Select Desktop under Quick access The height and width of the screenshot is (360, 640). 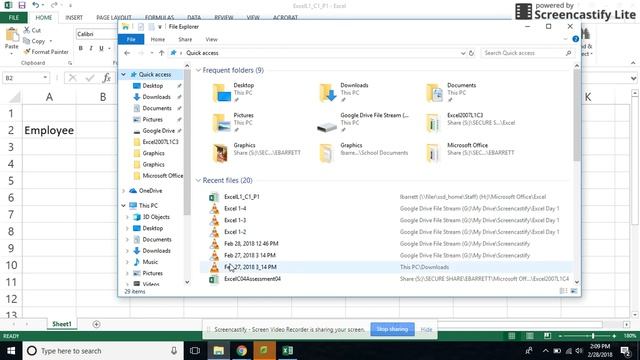click(x=153, y=86)
